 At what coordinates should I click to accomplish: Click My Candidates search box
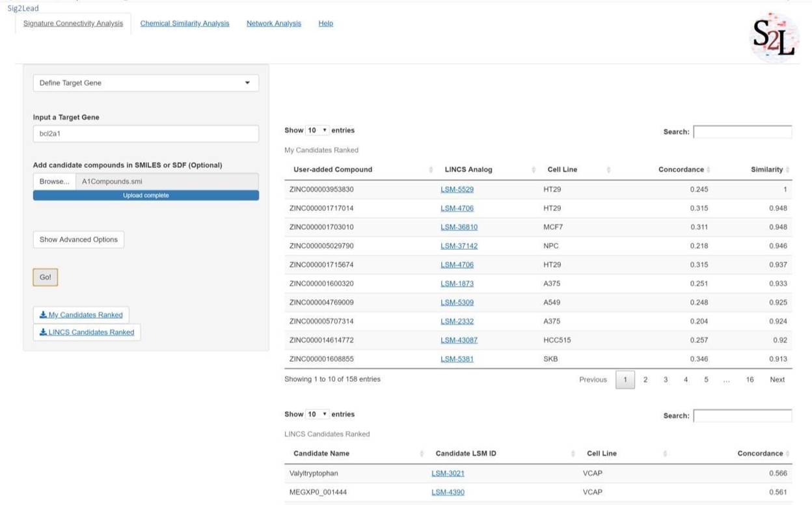pyautogui.click(x=742, y=131)
